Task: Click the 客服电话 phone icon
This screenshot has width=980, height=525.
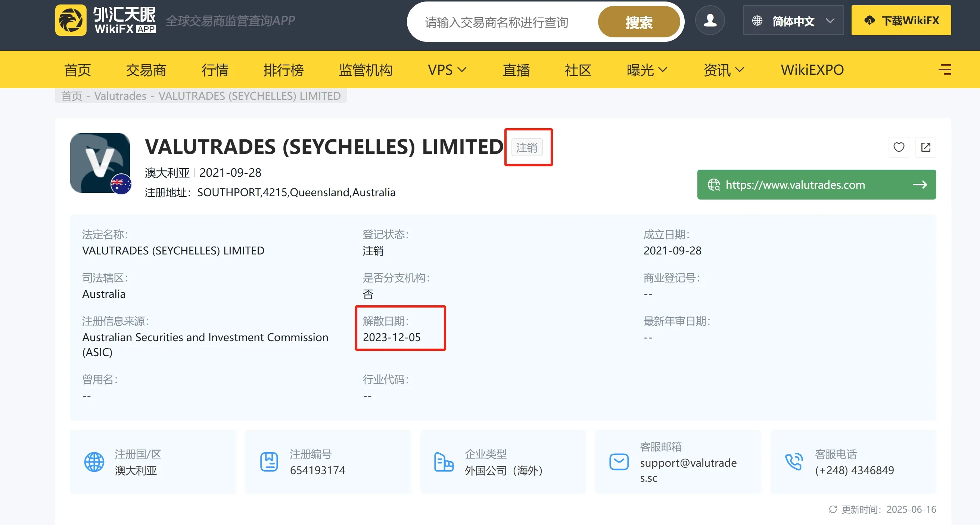Action: tap(794, 462)
